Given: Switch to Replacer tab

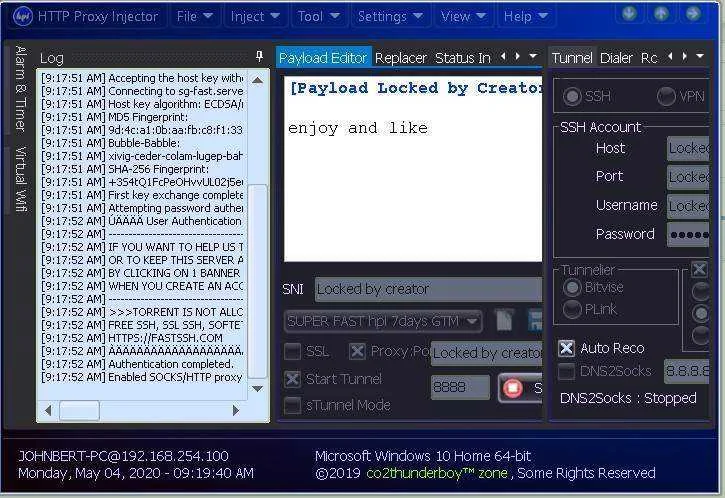Looking at the screenshot, I should pos(400,58).
